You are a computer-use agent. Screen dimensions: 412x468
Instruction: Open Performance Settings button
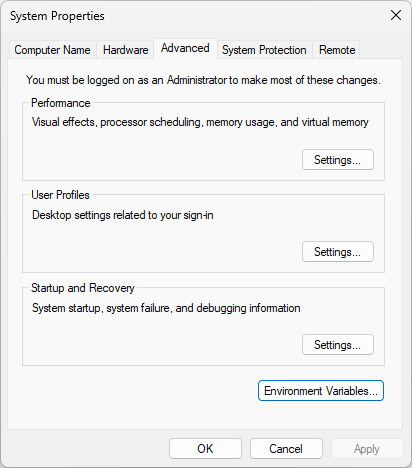pyautogui.click(x=338, y=160)
